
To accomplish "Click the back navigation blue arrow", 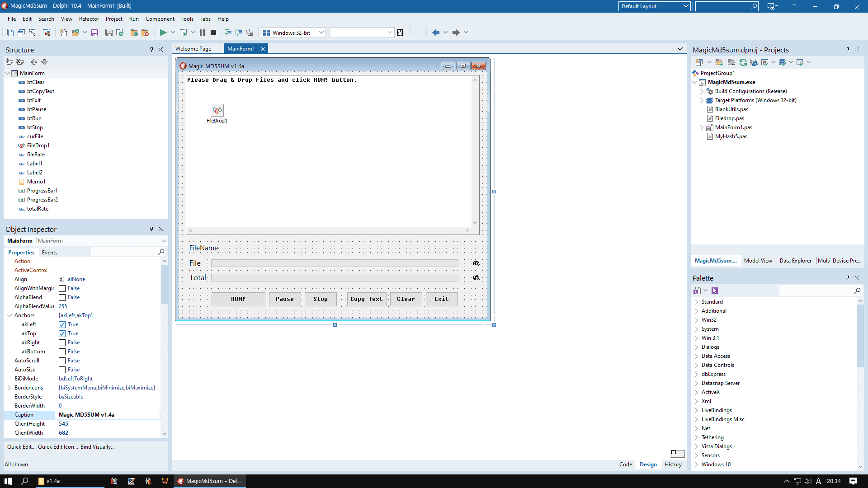I will tap(436, 33).
